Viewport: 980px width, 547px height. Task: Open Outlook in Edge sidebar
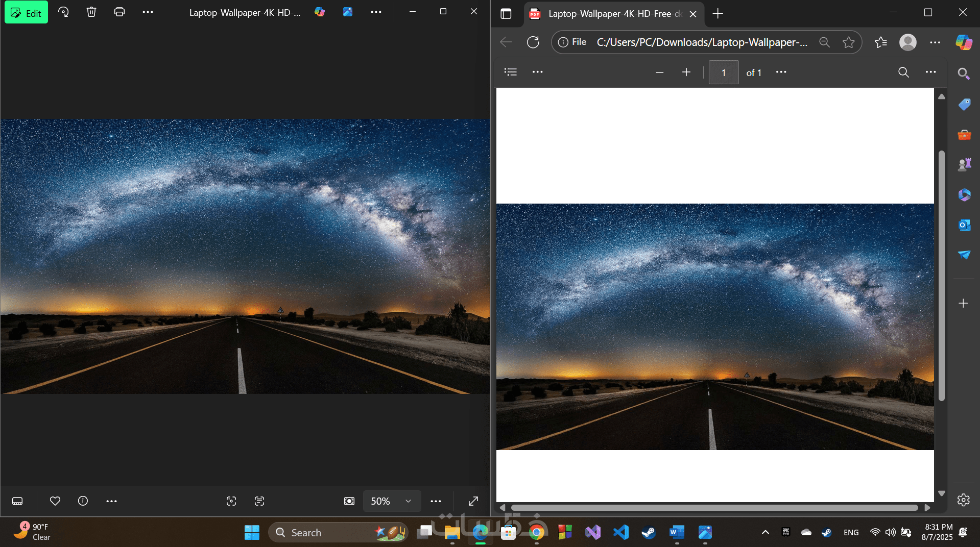tap(964, 225)
